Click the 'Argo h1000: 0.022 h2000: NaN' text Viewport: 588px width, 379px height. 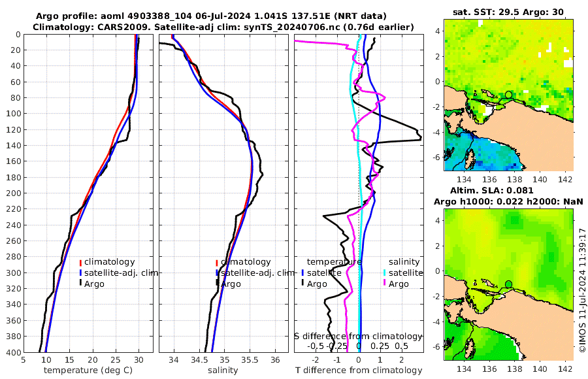click(508, 201)
